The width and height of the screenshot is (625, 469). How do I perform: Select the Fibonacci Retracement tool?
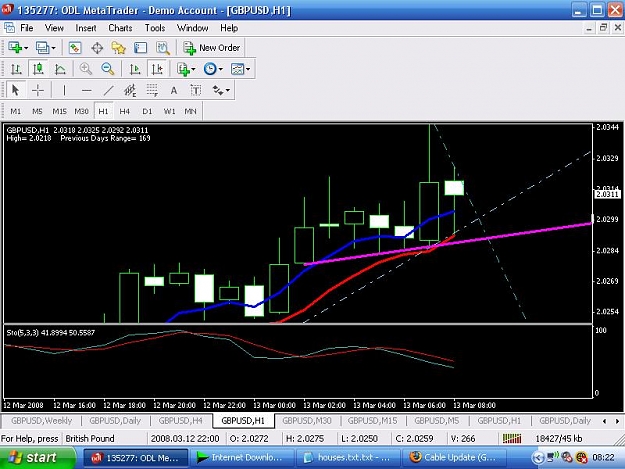point(152,90)
